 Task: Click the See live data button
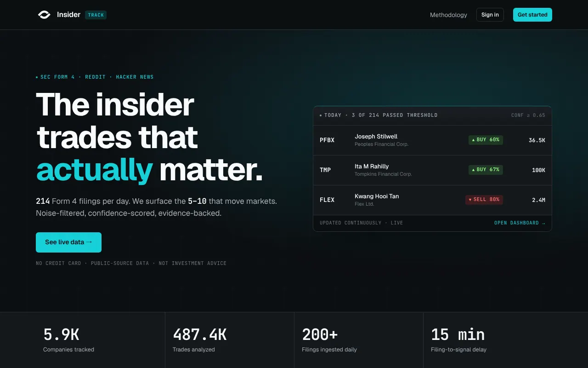click(68, 242)
